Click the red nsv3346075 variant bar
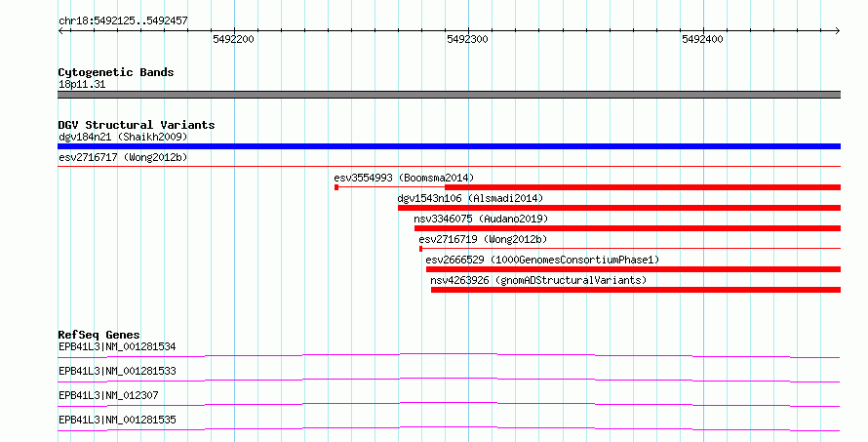The height and width of the screenshot is (442, 868). coord(627,228)
